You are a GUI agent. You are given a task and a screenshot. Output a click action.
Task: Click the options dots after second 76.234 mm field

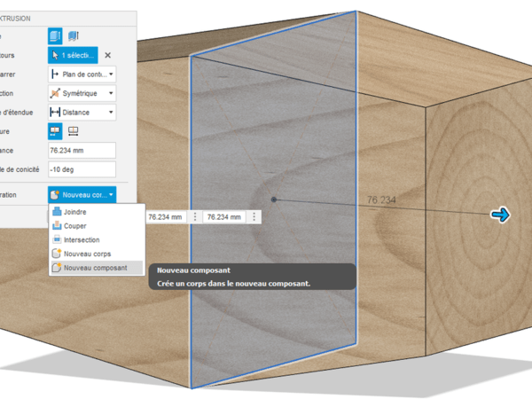pos(254,216)
